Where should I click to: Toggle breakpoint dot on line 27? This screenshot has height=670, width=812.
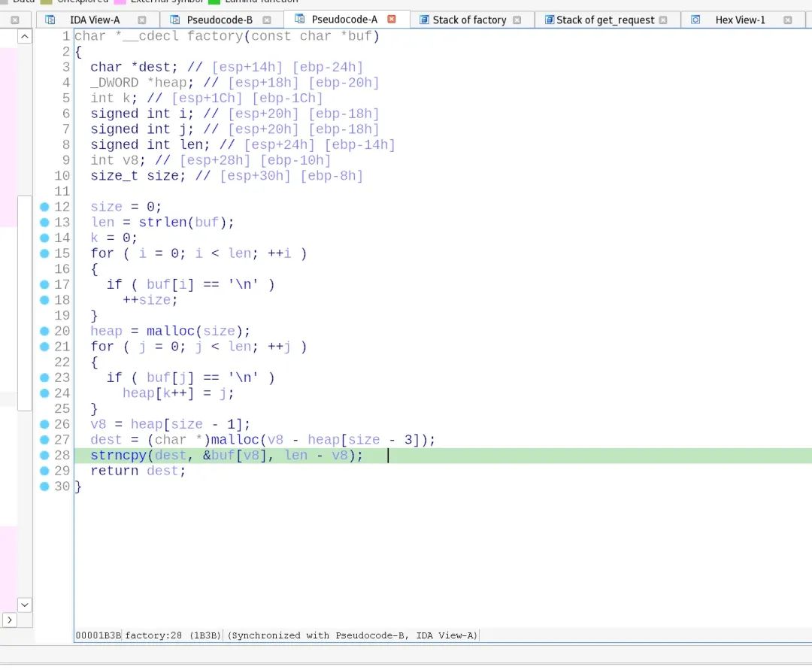click(x=44, y=440)
